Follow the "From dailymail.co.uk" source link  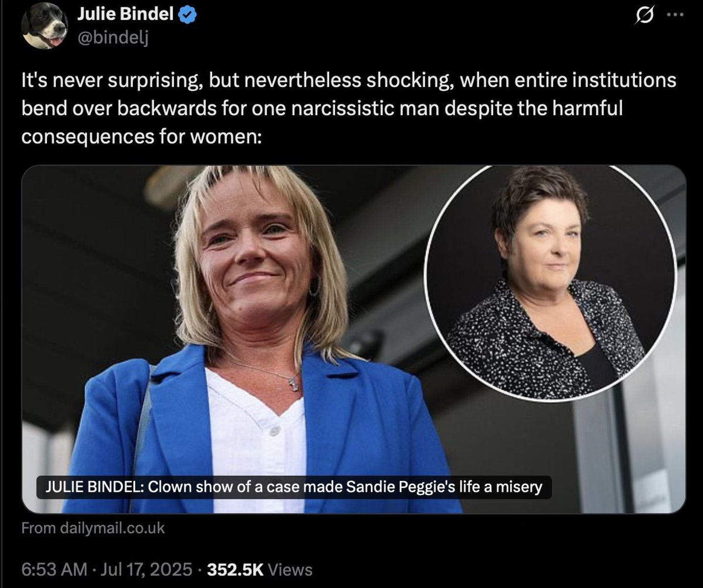93,528
